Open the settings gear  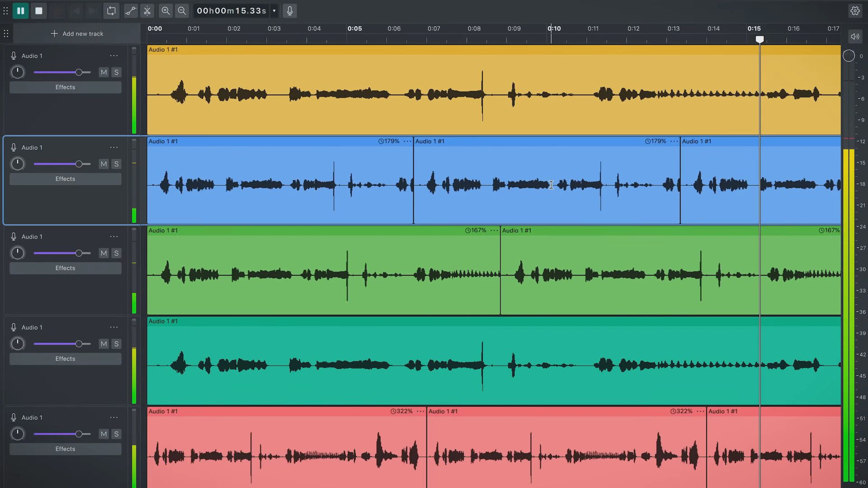855,11
